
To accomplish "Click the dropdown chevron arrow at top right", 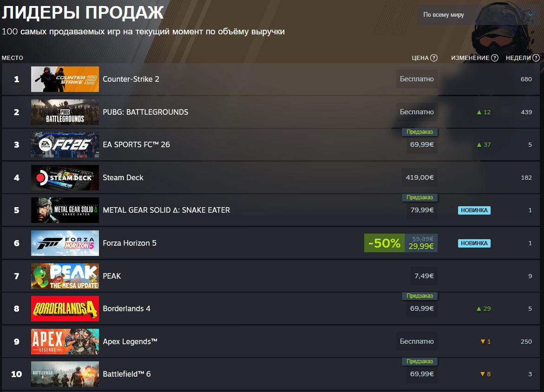I will [531, 15].
